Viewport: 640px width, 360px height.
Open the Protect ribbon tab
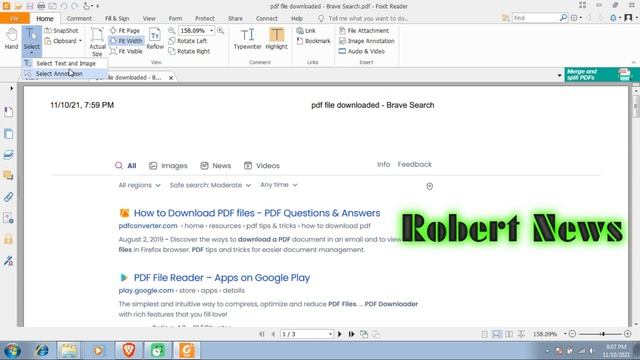[x=204, y=18]
